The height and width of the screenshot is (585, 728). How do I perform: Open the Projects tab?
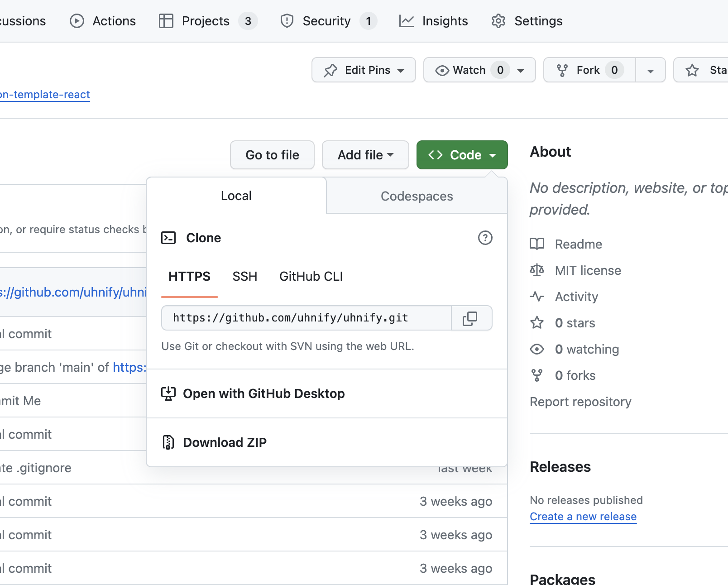pyautogui.click(x=208, y=21)
